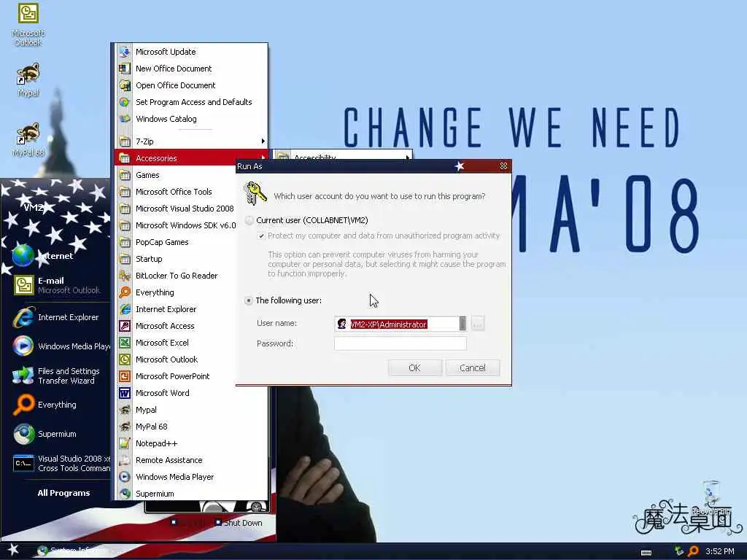Click the Windows Catalog icon
Viewport: 747px width, 560px height.
(x=124, y=119)
